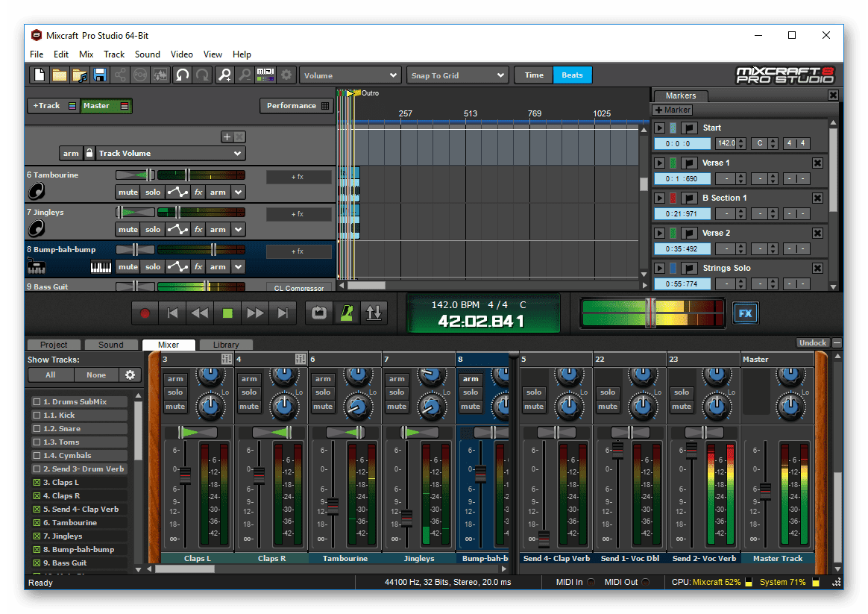
Task: Jump to end in transport
Action: (283, 313)
